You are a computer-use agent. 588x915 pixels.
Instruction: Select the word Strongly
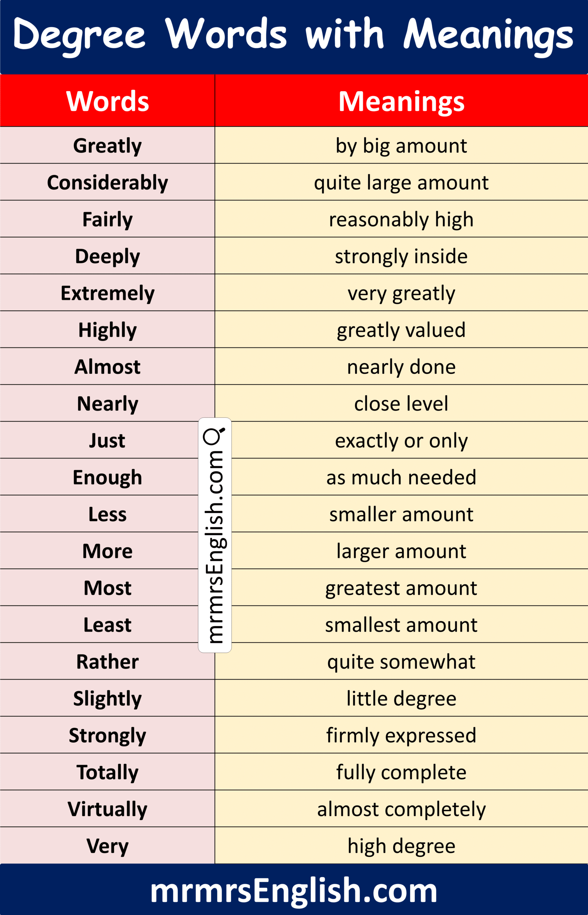107,735
